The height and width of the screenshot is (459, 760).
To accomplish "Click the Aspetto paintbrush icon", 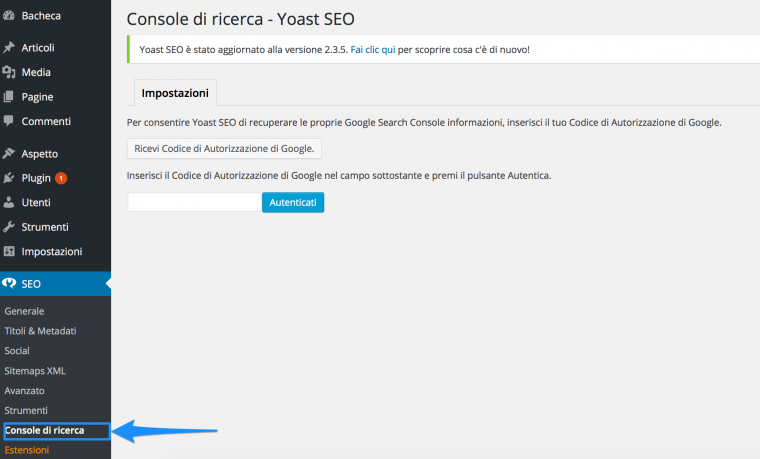I will (x=9, y=154).
